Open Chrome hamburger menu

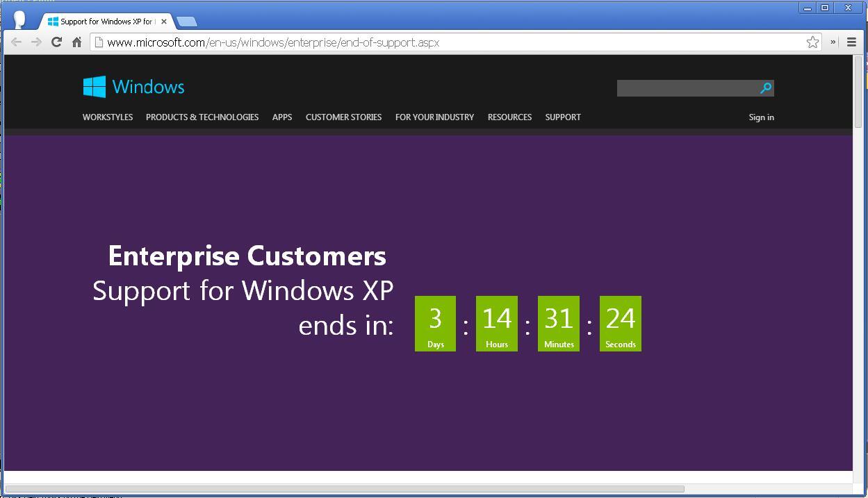pos(851,42)
